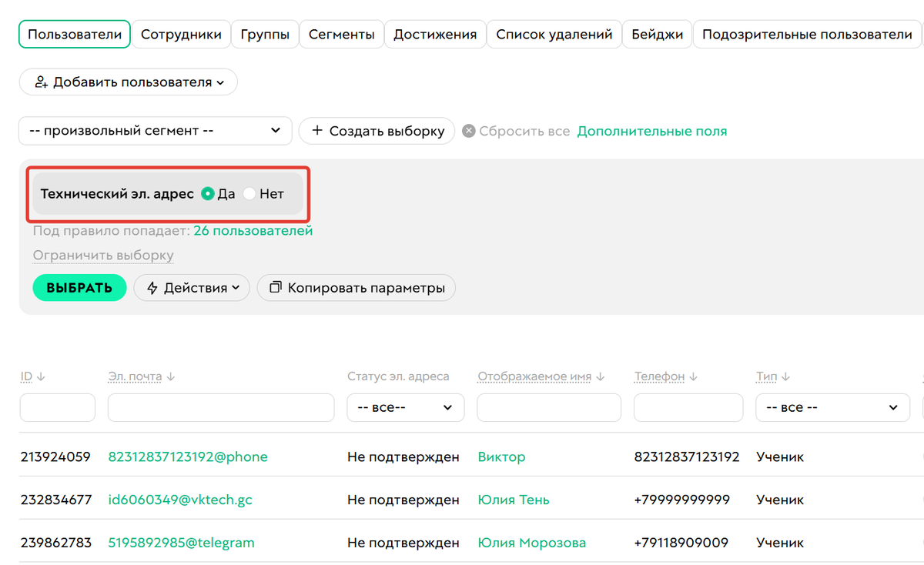Screen dimensions: 924x565
Task: Switch to the «Сотрудники» tab
Action: click(181, 34)
